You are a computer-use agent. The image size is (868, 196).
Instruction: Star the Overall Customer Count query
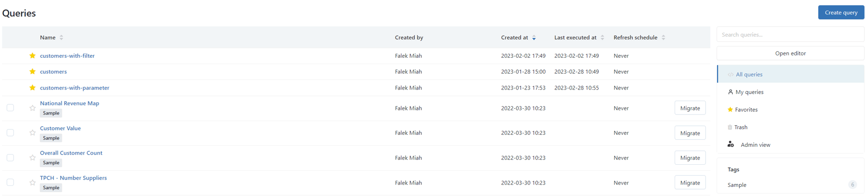click(x=32, y=158)
